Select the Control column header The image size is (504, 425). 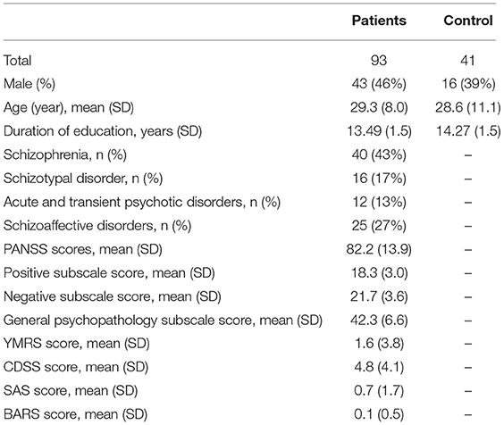coord(468,21)
